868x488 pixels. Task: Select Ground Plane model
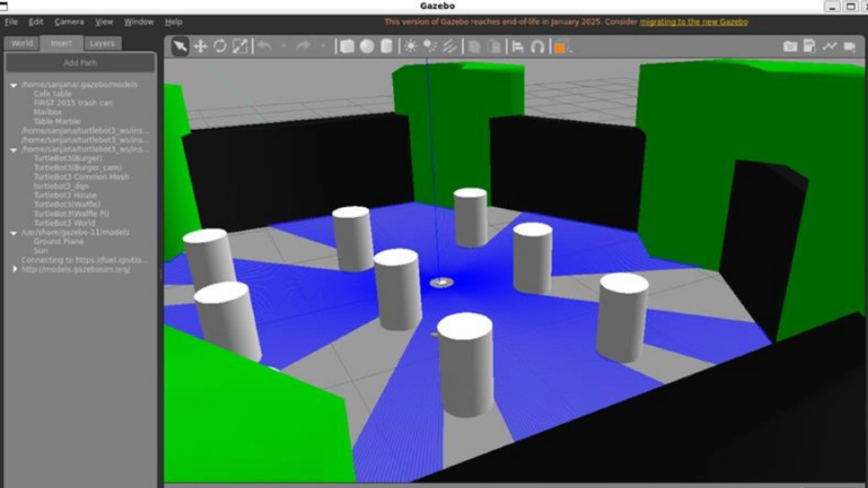pos(59,242)
